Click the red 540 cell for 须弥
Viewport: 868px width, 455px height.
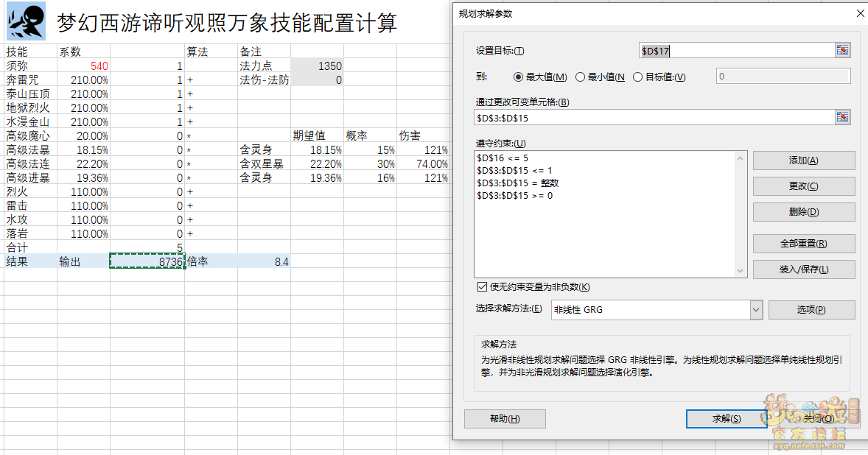pos(83,66)
